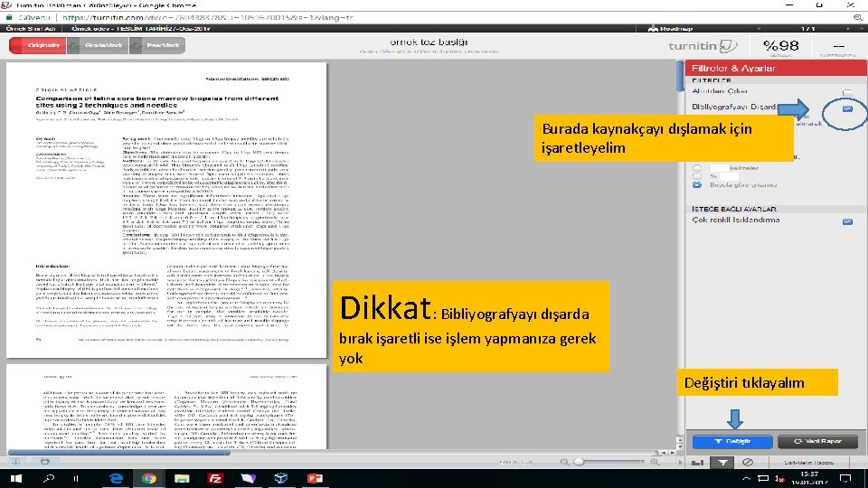Image resolution: width=868 pixels, height=488 pixels.
Task: Click the horizontal document scrollbar
Action: click(x=118, y=453)
